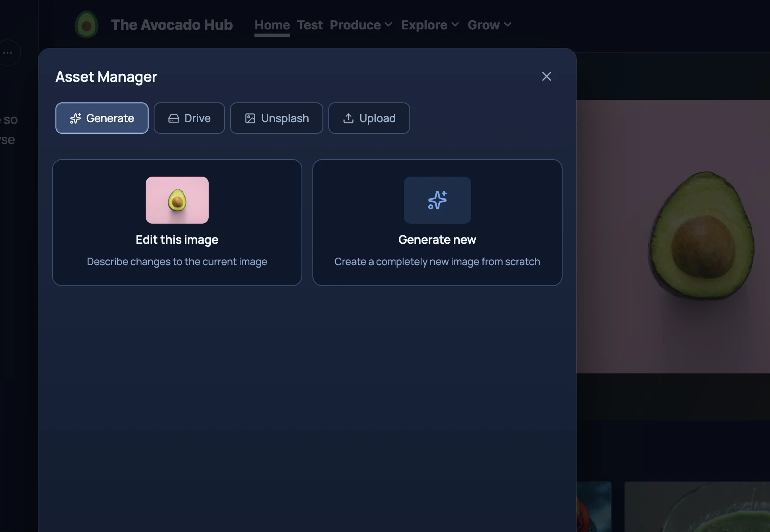770x532 pixels.
Task: Click the upload arrow icon
Action: (x=348, y=118)
